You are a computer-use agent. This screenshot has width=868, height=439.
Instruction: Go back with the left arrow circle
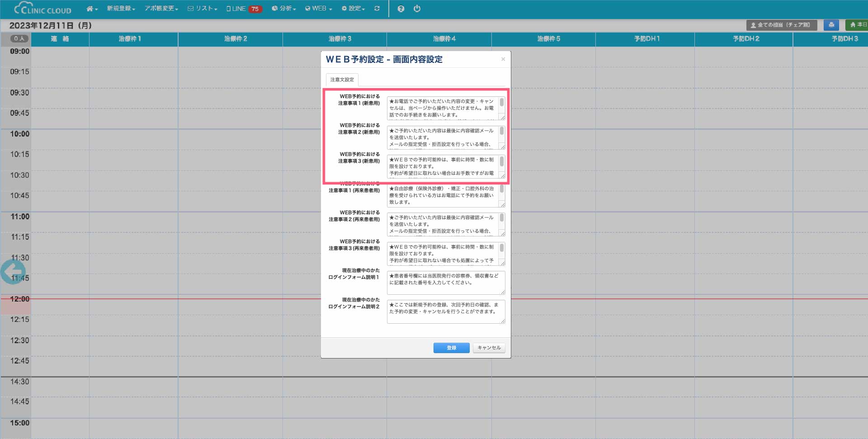tap(13, 272)
